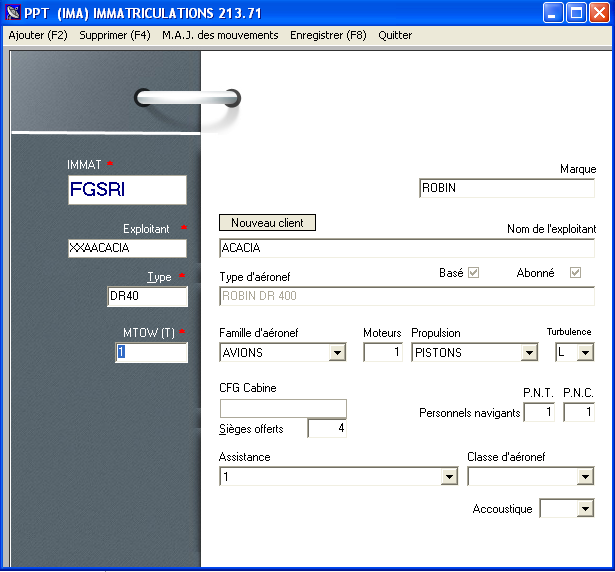This screenshot has width=615, height=572.
Task: Expand the Turbulence dropdown
Action: (x=585, y=353)
